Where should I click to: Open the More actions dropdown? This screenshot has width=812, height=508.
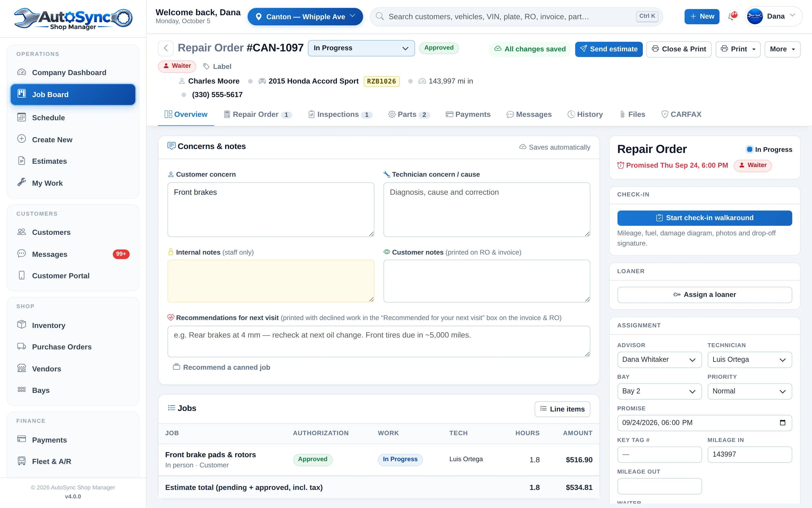point(782,49)
